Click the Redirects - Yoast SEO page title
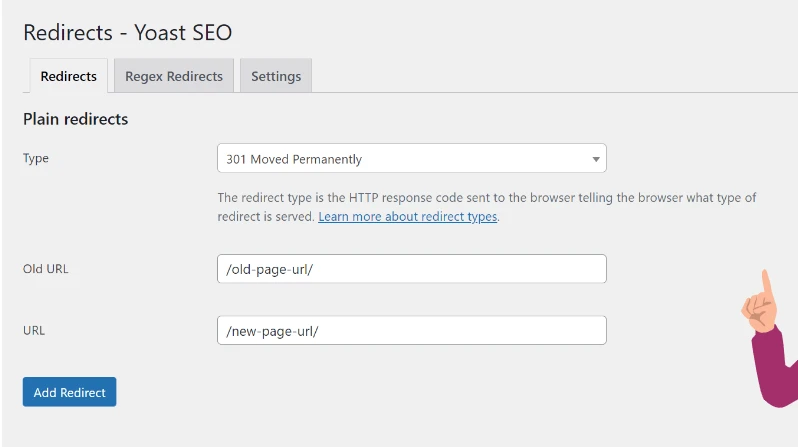Screen dimensions: 798x447 coord(127,33)
